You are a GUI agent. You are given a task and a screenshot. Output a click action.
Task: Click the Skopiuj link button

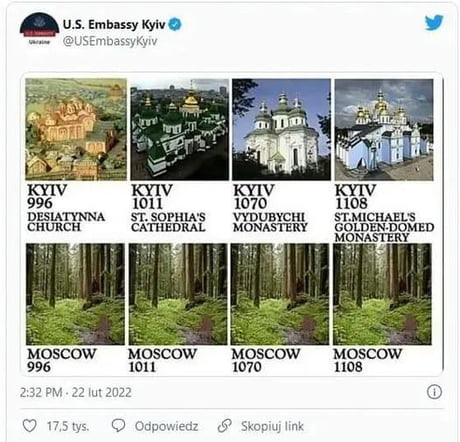coord(272,426)
